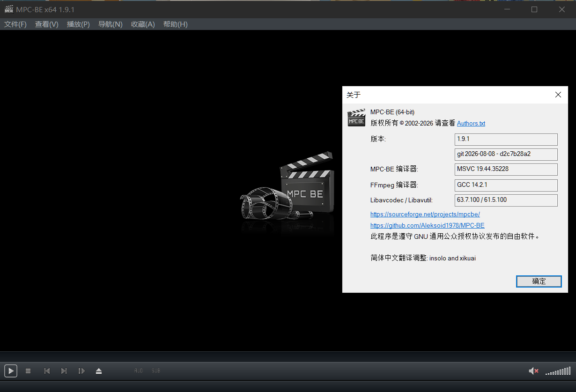Open the 播放(P) menu
This screenshot has height=392, width=576.
pyautogui.click(x=78, y=24)
